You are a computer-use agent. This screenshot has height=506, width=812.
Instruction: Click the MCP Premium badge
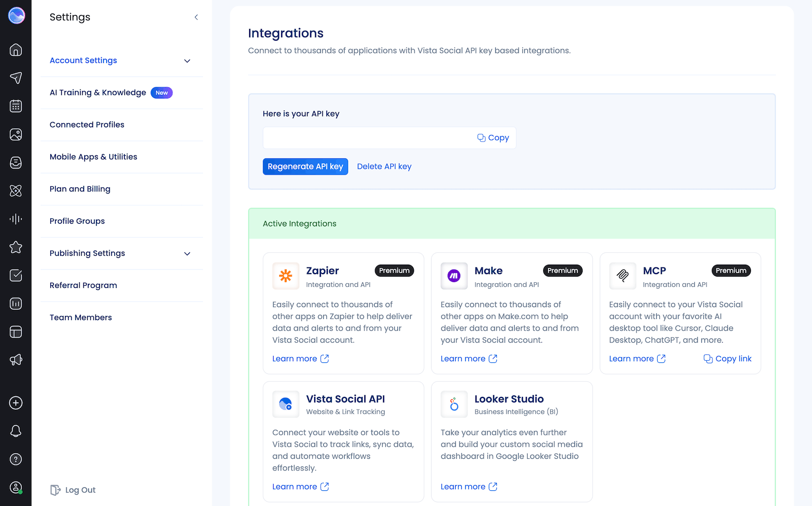(x=731, y=271)
